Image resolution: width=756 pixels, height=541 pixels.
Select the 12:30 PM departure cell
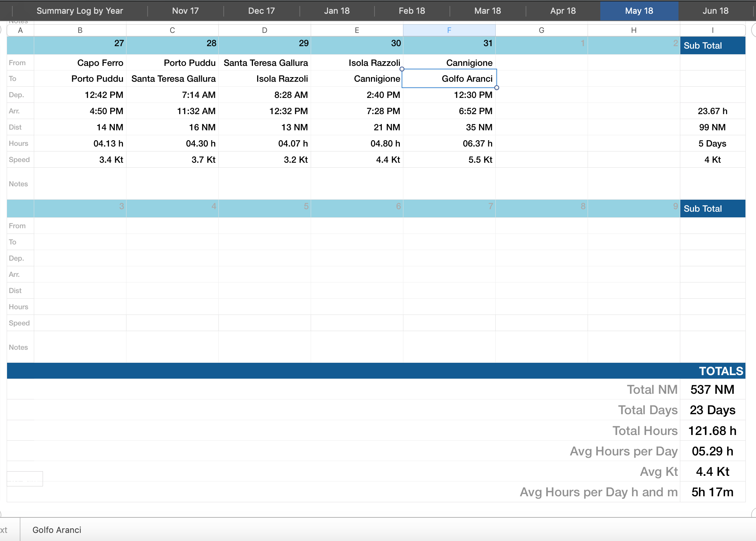click(473, 95)
